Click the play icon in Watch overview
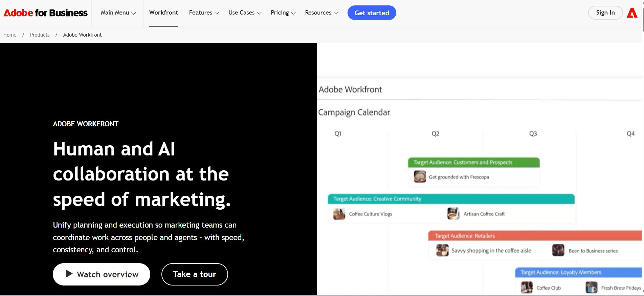The height and width of the screenshot is (296, 644). click(69, 274)
